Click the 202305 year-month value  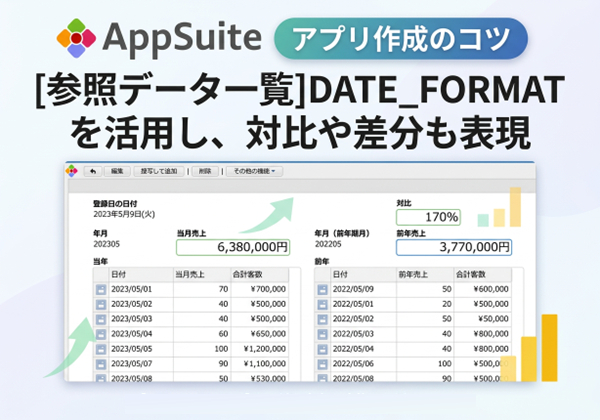click(106, 244)
